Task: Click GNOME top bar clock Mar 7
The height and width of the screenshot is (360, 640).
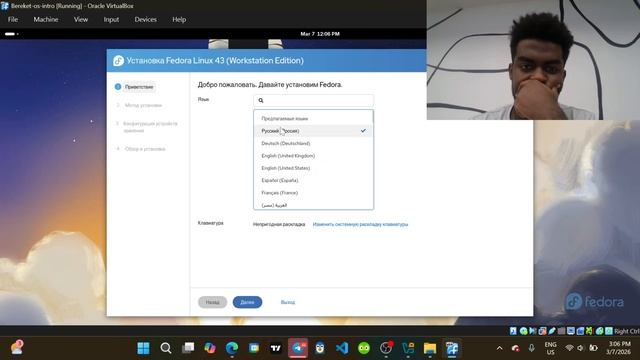Action: [x=320, y=34]
